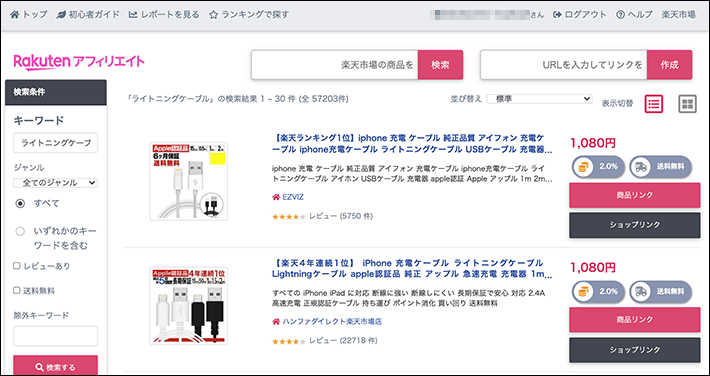Open the 全てのジャンル genre dropdown
Screen dimensions: 710x376
click(x=56, y=183)
